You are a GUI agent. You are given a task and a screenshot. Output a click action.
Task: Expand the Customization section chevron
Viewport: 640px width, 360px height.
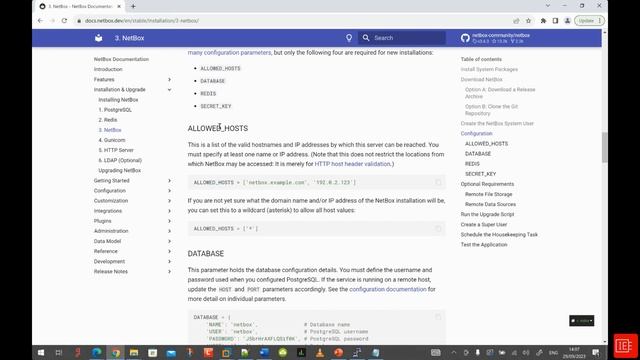(169, 201)
